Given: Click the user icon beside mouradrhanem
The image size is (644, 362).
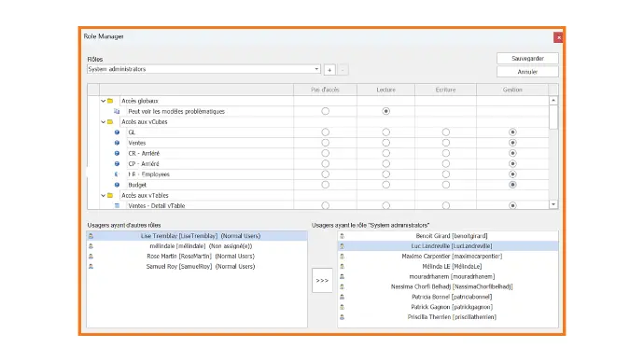Looking at the screenshot, I should (x=343, y=276).
